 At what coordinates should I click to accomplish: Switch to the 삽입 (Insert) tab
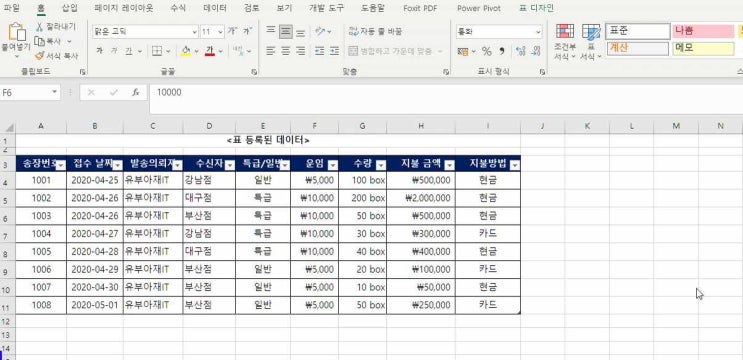click(70, 8)
